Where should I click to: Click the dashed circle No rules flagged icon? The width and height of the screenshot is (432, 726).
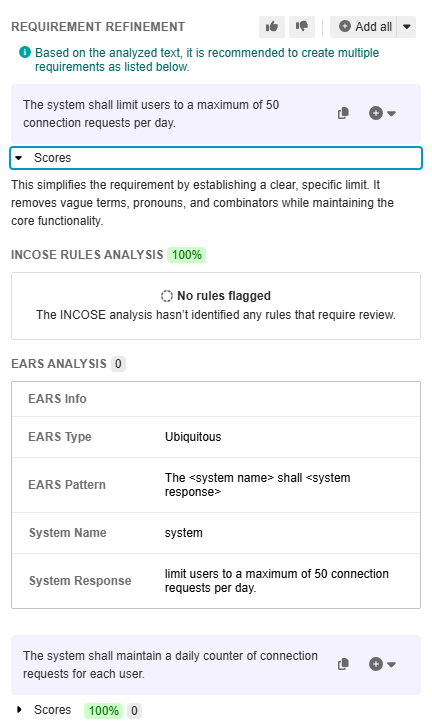(166, 296)
